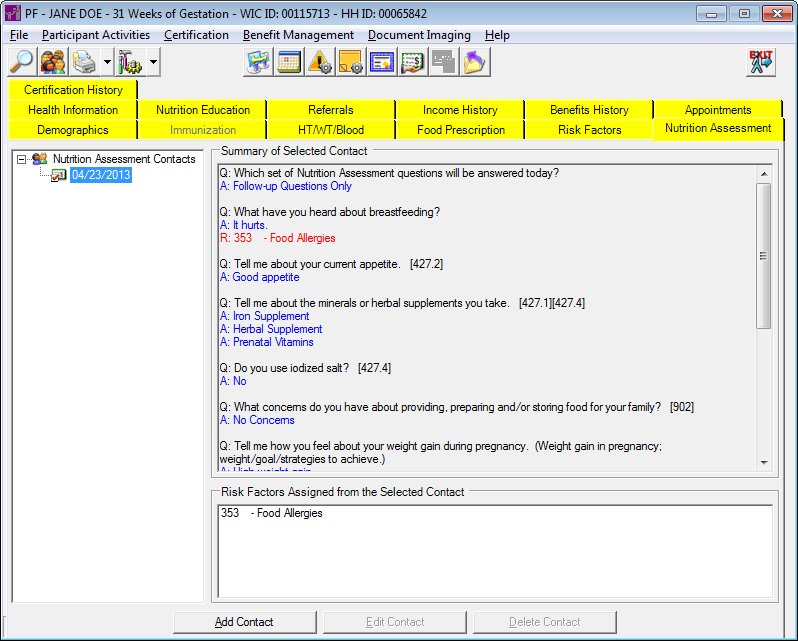Click the summary scrollbar up arrow

click(764, 174)
